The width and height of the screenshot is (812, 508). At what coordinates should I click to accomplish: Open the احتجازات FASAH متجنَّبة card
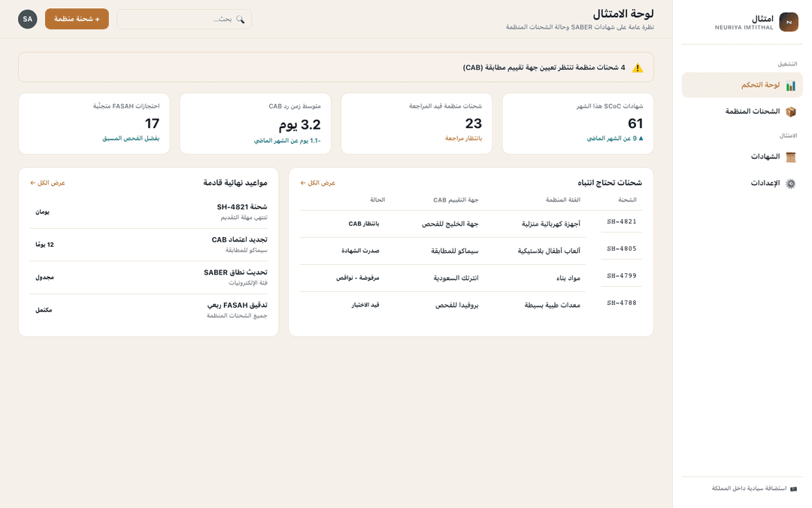coord(94,123)
